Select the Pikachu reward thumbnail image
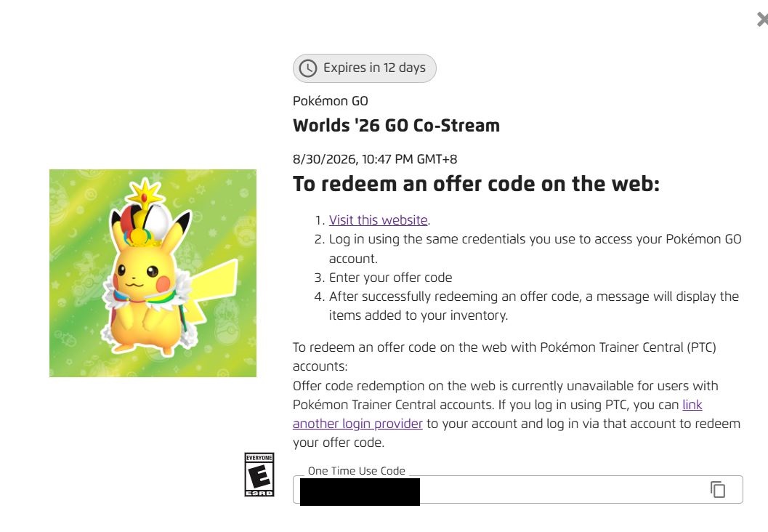The image size is (768, 532). click(153, 273)
